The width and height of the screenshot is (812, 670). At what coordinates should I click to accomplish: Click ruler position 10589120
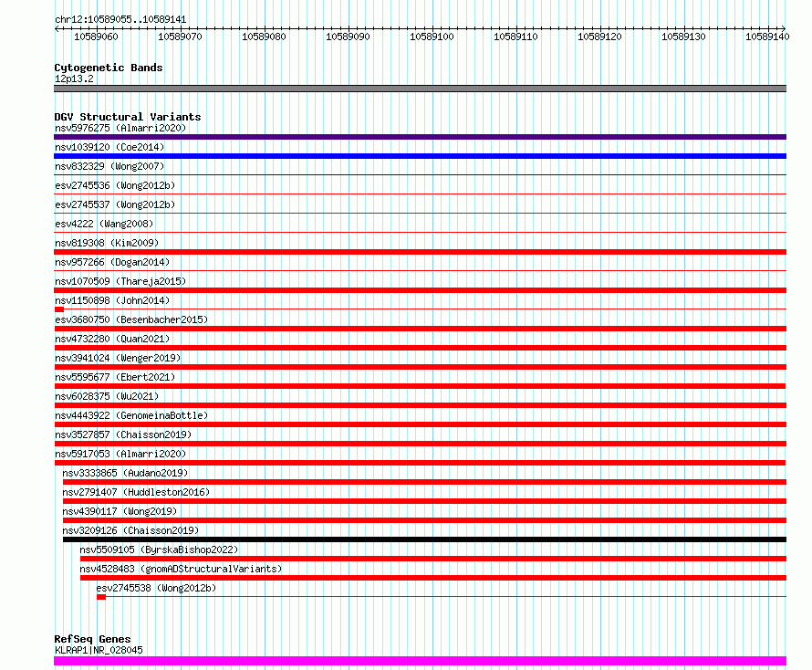(599, 37)
